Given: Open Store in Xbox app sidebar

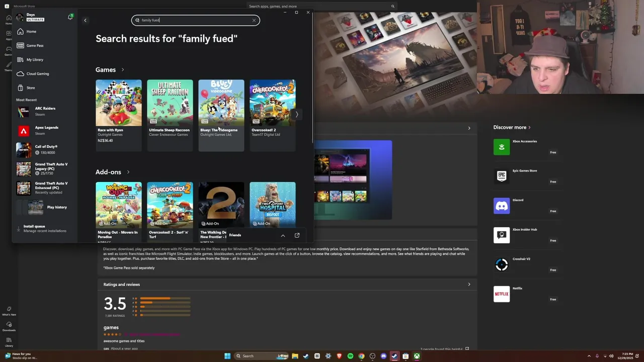Looking at the screenshot, I should click(31, 87).
